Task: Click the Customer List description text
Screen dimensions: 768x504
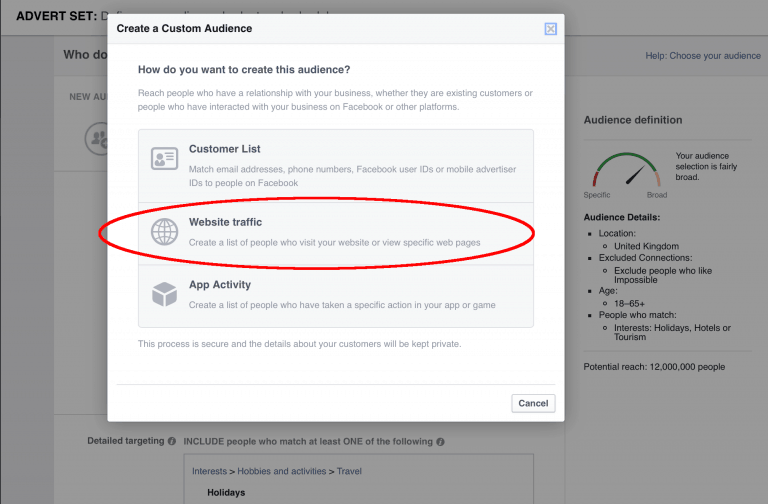Action: (x=352, y=176)
